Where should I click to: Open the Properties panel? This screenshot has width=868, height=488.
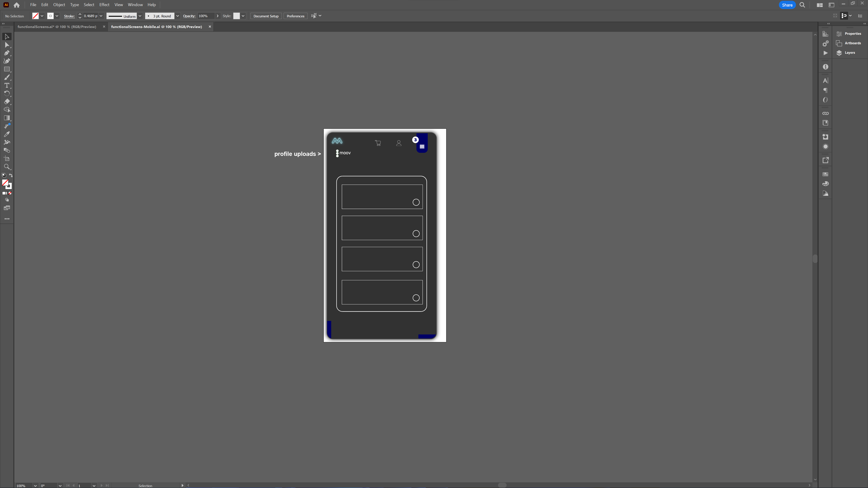849,34
